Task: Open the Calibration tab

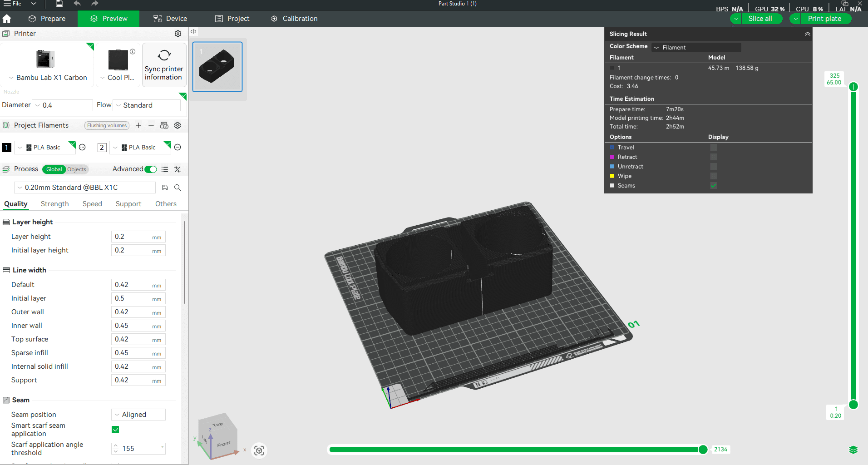Action: tap(294, 19)
